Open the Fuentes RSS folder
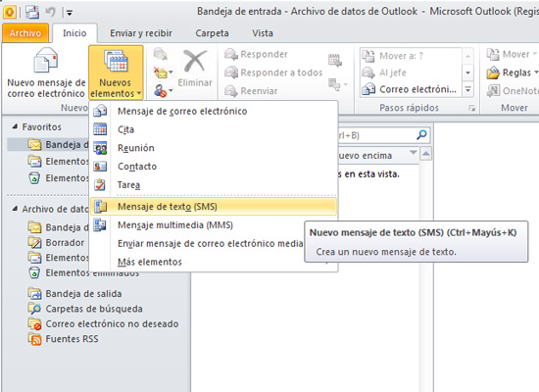The image size is (539, 392). [64, 339]
